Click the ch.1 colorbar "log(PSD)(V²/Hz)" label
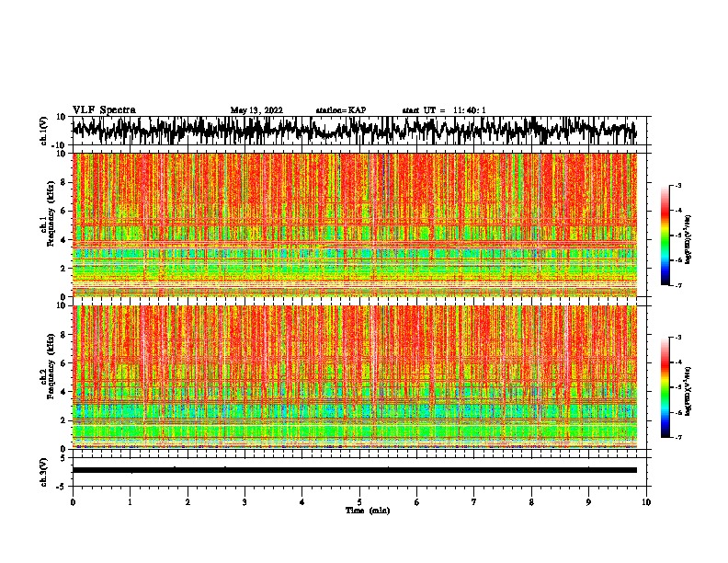Screen dimensions: 728x563 [688, 239]
